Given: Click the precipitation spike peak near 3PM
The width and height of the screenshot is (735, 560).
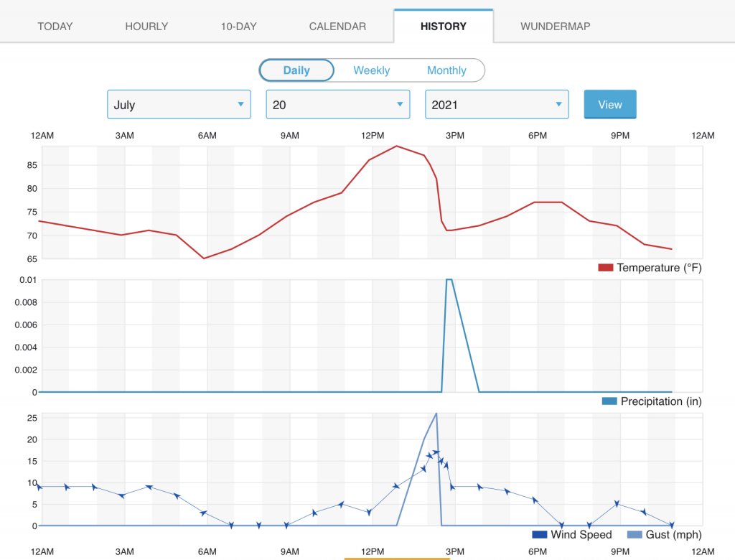Looking at the screenshot, I should click(x=449, y=280).
